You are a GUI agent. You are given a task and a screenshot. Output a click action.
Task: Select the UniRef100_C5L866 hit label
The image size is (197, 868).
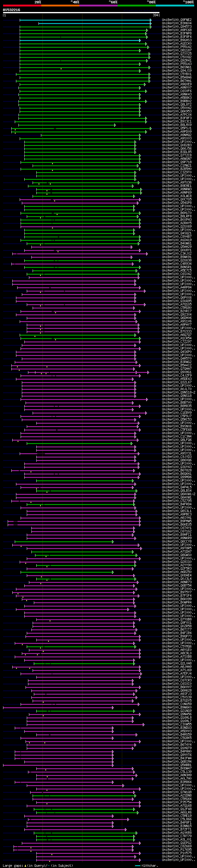tap(177, 819)
